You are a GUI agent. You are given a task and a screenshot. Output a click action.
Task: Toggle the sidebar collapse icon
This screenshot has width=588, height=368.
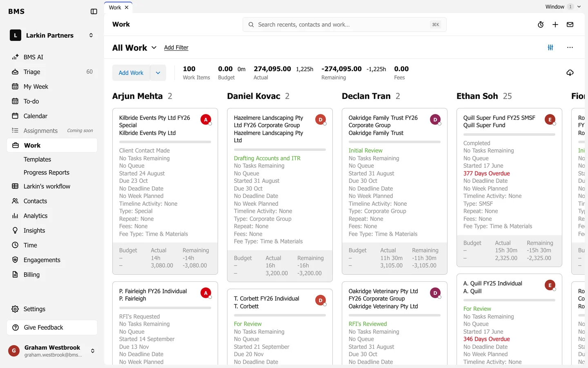tap(94, 11)
